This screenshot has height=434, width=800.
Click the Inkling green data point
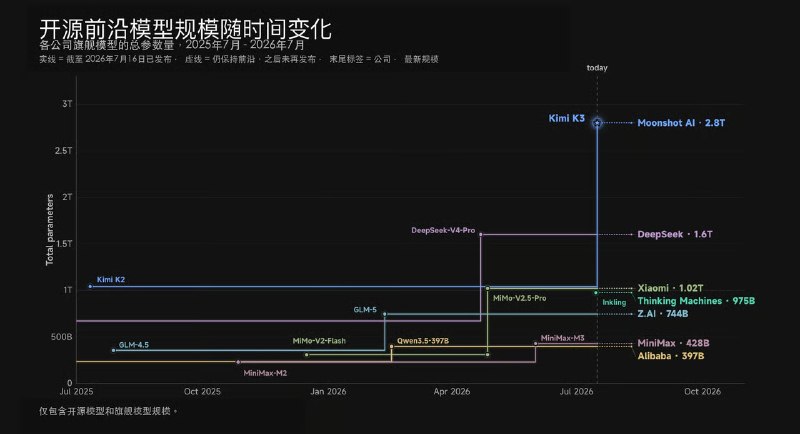[596, 293]
